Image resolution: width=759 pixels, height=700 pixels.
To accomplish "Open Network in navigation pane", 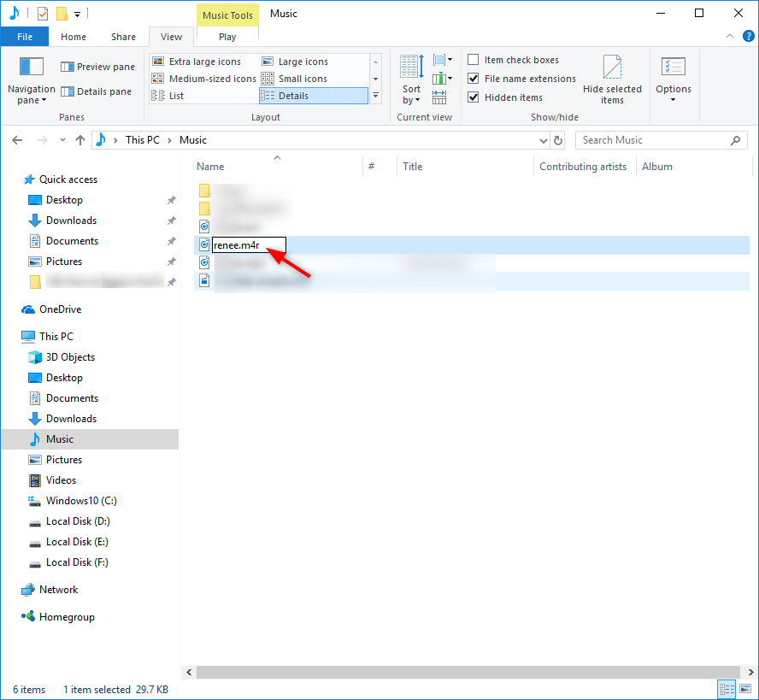I will (58, 590).
